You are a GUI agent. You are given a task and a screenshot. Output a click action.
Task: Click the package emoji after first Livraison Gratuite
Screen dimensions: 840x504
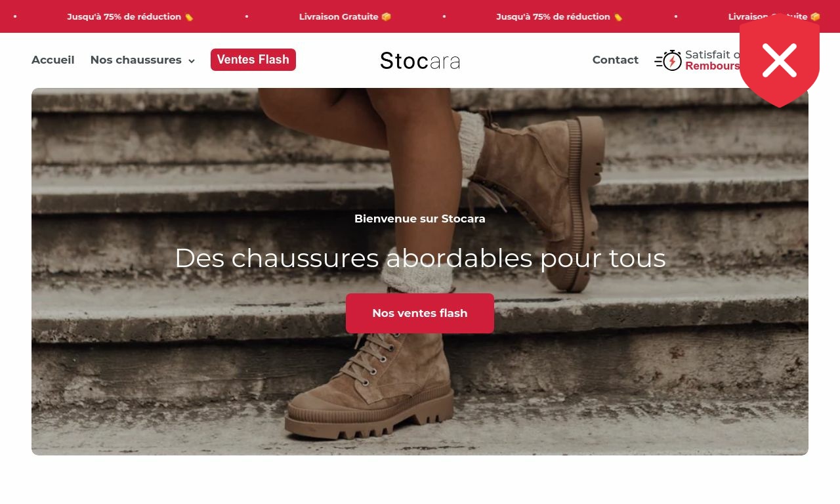(387, 17)
